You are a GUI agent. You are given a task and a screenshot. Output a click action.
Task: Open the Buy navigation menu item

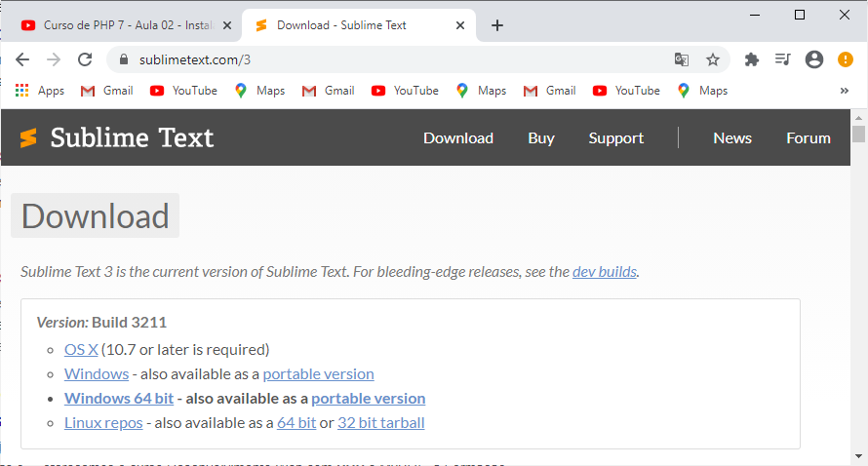coord(541,137)
